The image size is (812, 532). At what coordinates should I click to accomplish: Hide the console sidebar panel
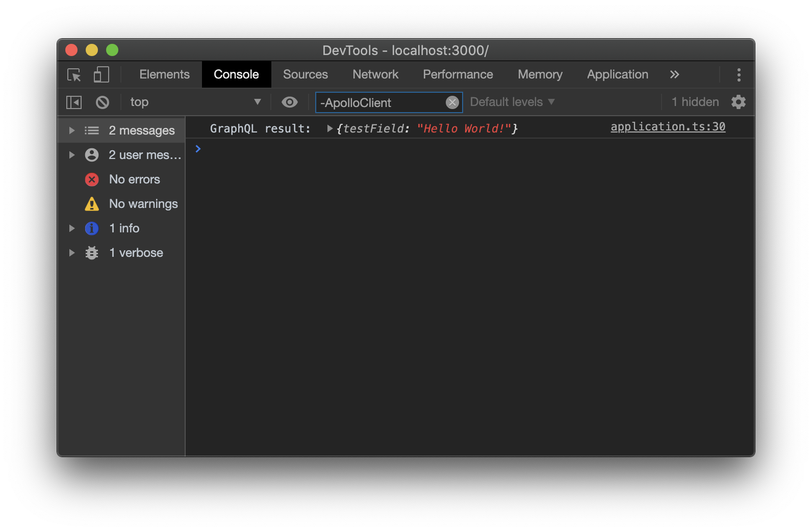click(74, 102)
